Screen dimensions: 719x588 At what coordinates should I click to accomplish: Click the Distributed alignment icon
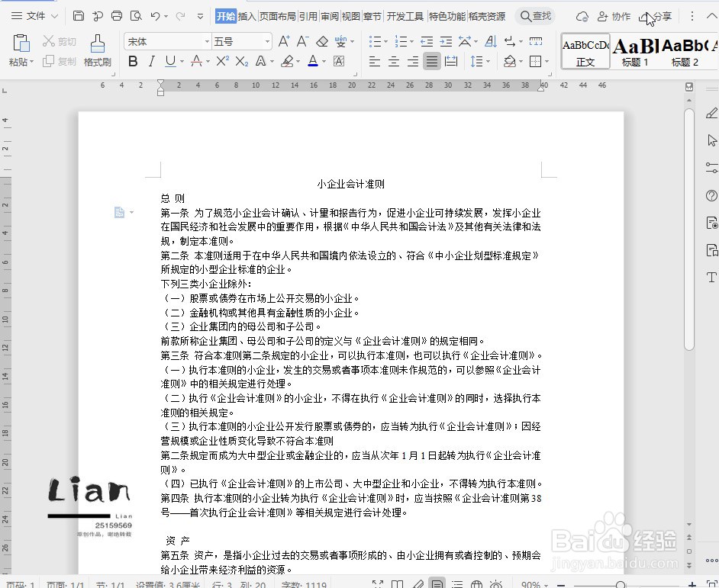[451, 61]
